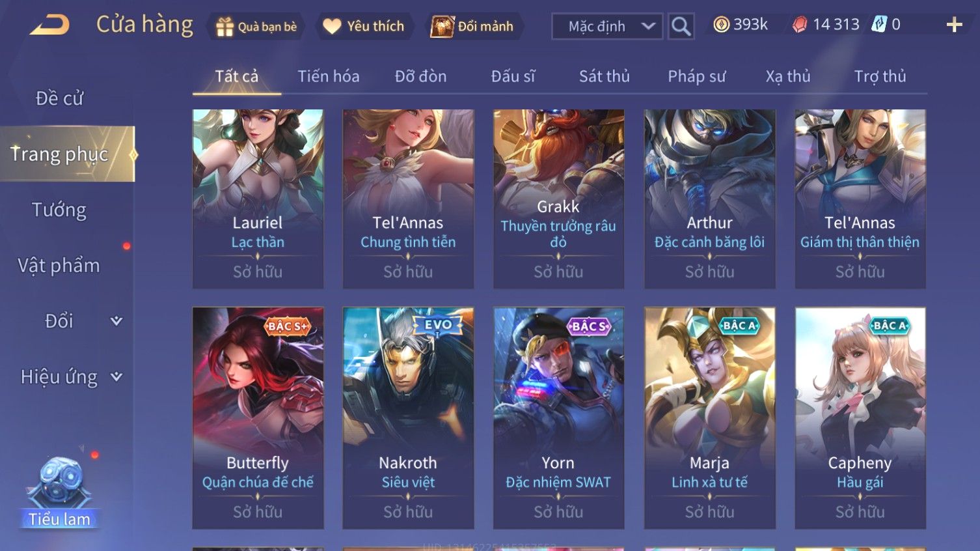
Task: Open the Tướng sidebar section
Action: click(x=59, y=210)
